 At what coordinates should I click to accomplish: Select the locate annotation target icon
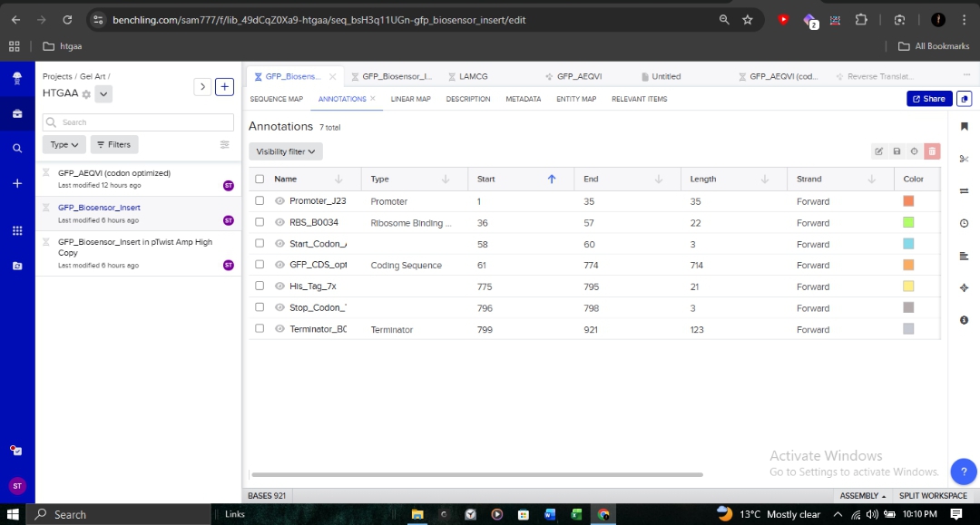pyautogui.click(x=914, y=151)
